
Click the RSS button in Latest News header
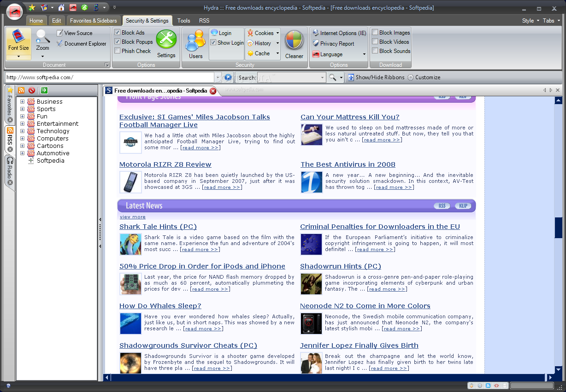(442, 206)
